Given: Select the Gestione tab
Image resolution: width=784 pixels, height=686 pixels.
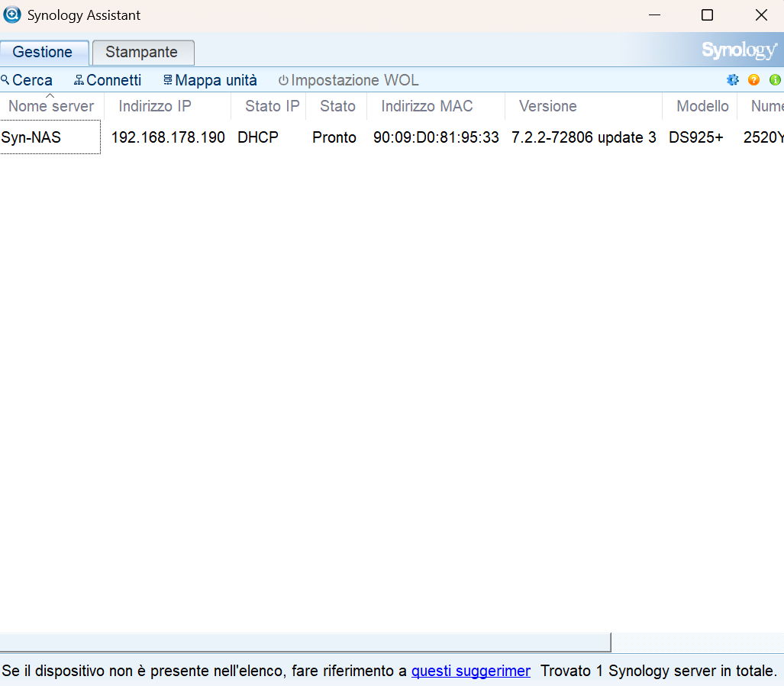Looking at the screenshot, I should pos(43,53).
